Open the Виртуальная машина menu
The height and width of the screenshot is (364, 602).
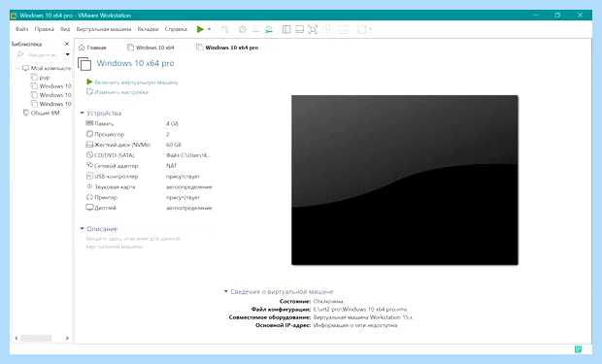[104, 29]
